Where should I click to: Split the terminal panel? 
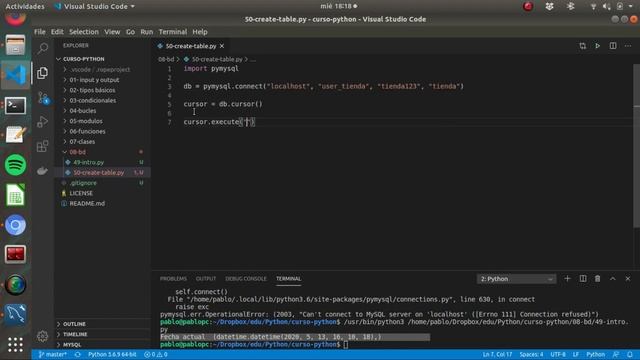pos(582,278)
